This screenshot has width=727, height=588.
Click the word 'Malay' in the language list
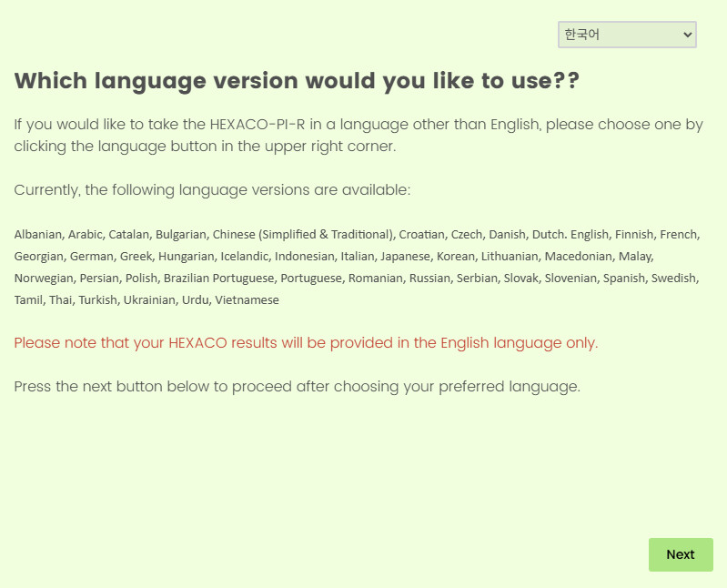pos(635,257)
